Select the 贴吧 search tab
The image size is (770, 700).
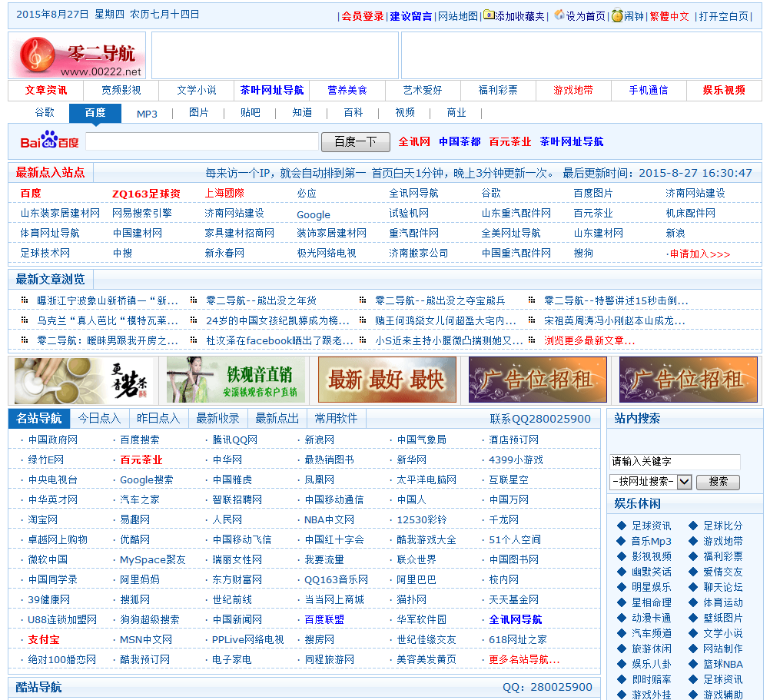(x=250, y=113)
